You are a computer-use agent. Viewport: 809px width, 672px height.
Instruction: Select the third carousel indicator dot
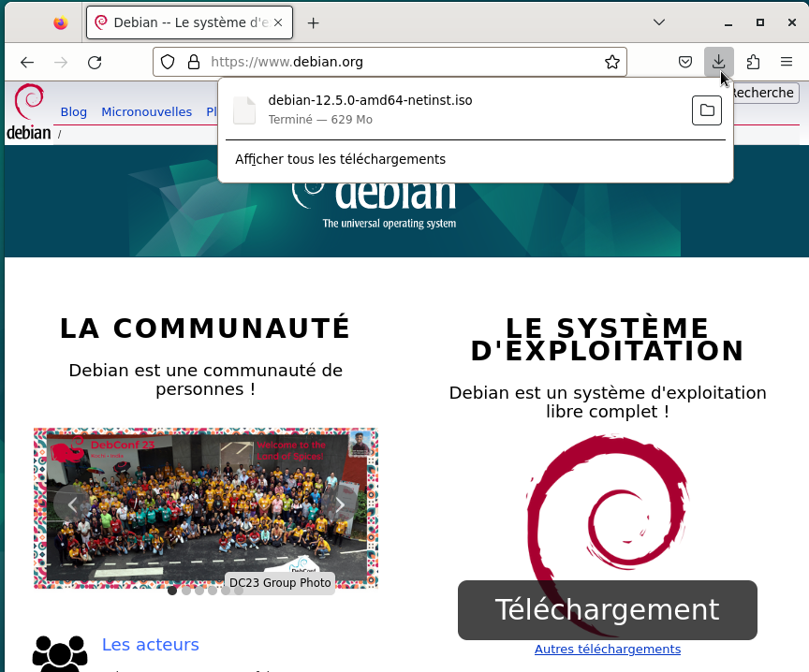tap(199, 591)
